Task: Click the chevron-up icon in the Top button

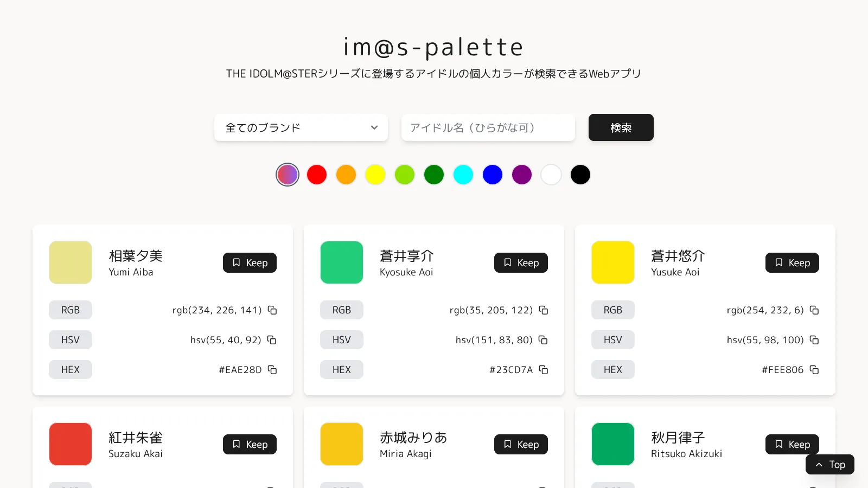Action: (x=818, y=464)
